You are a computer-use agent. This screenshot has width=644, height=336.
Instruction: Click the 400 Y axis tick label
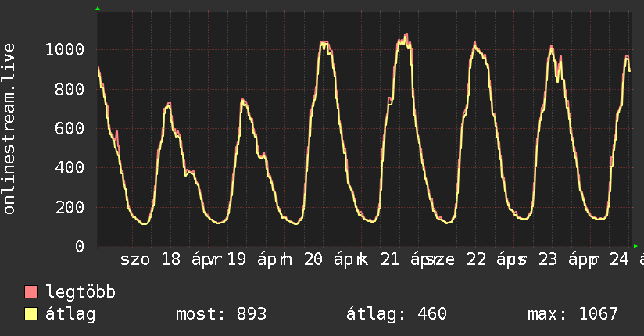pyautogui.click(x=70, y=168)
